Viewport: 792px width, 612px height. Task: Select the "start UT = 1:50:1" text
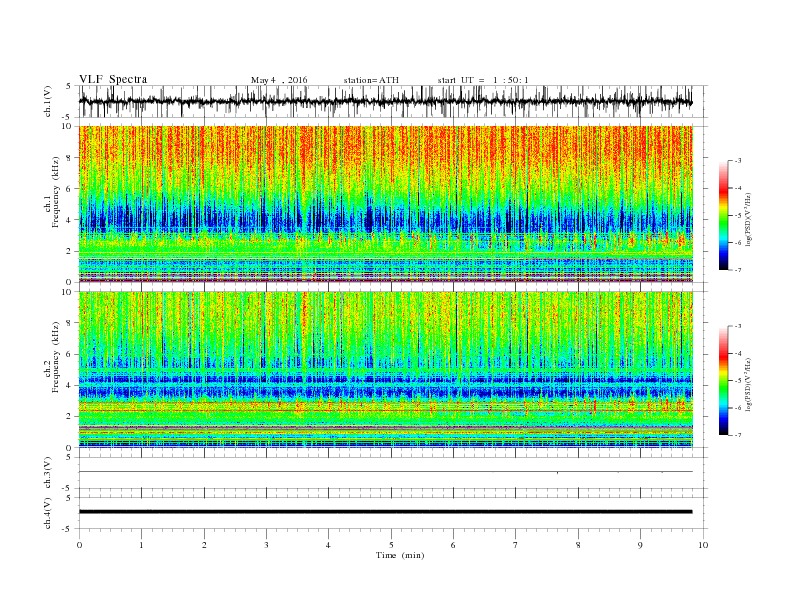[x=483, y=80]
